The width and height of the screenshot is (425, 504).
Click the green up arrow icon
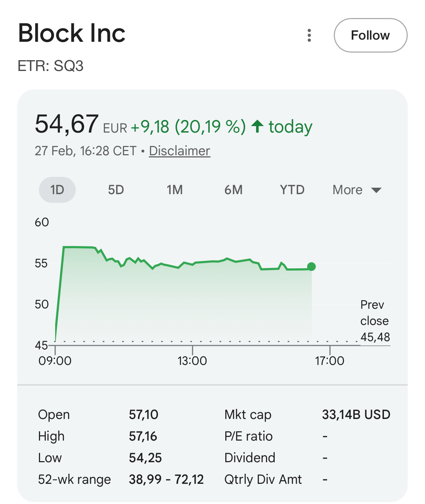pyautogui.click(x=257, y=126)
